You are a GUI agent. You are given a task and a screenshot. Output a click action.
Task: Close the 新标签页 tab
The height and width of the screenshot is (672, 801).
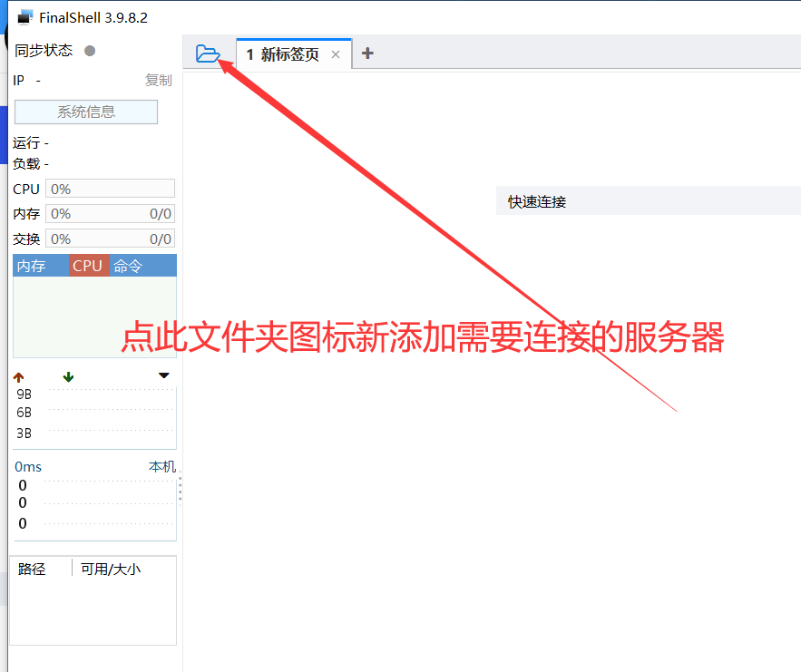(336, 54)
